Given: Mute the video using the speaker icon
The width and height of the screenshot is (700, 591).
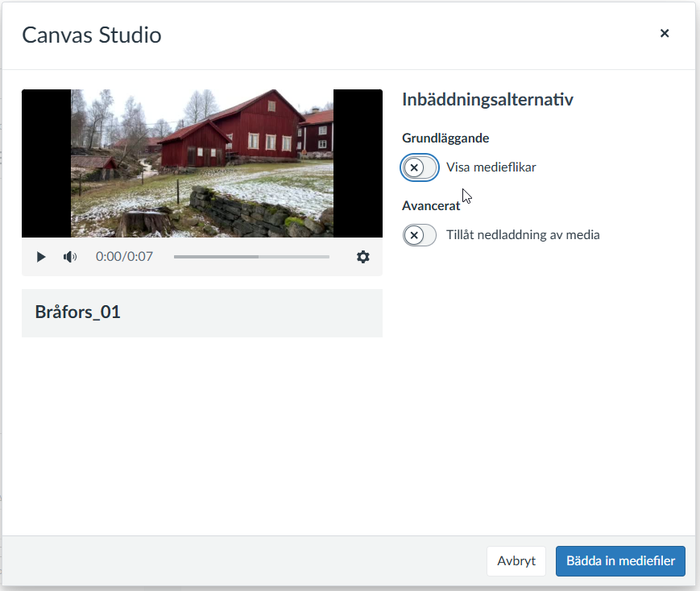Looking at the screenshot, I should 69,257.
